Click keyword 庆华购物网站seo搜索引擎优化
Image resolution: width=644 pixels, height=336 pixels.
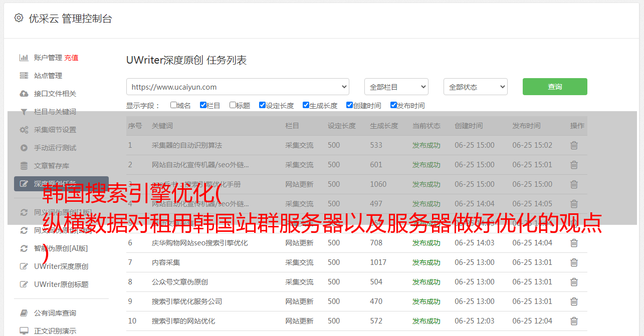[x=200, y=243]
